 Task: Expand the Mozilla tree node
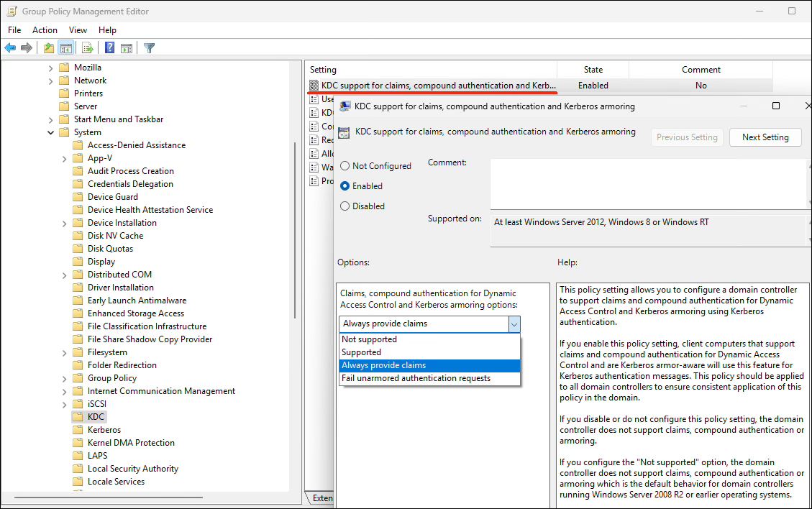[x=50, y=68]
